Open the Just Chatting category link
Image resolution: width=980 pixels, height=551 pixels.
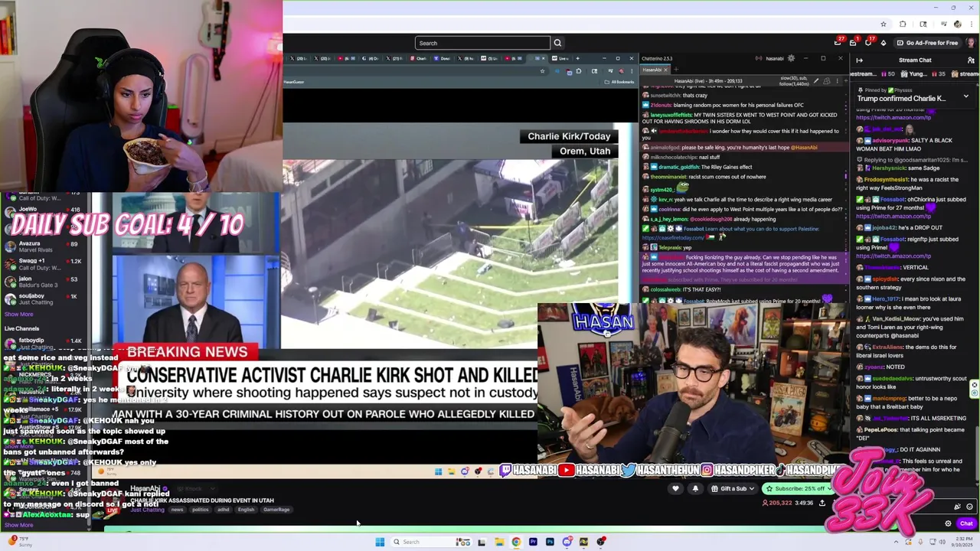point(148,510)
